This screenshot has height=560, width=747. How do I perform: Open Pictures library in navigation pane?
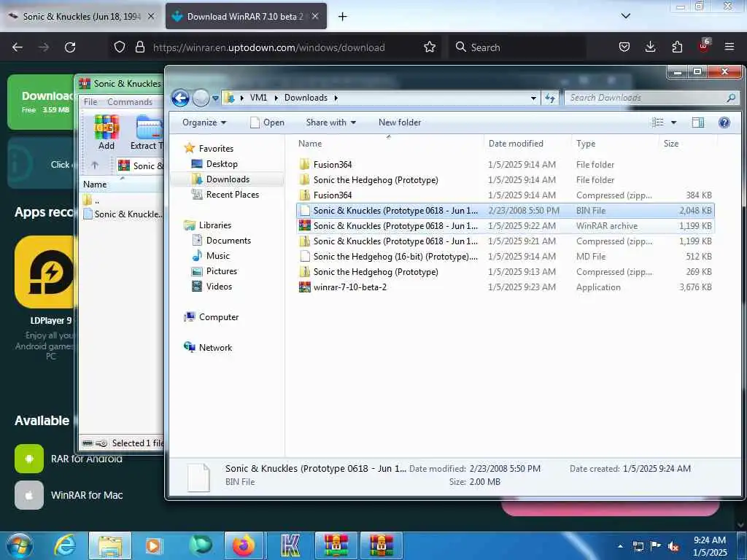[x=222, y=271]
